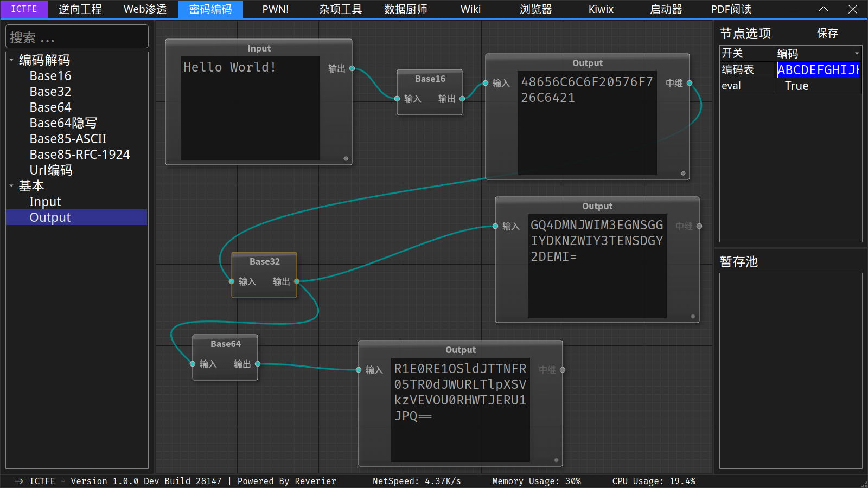Image resolution: width=868 pixels, height=488 pixels.
Task: Click the Base32 node's 输入 port
Action: pyautogui.click(x=232, y=281)
